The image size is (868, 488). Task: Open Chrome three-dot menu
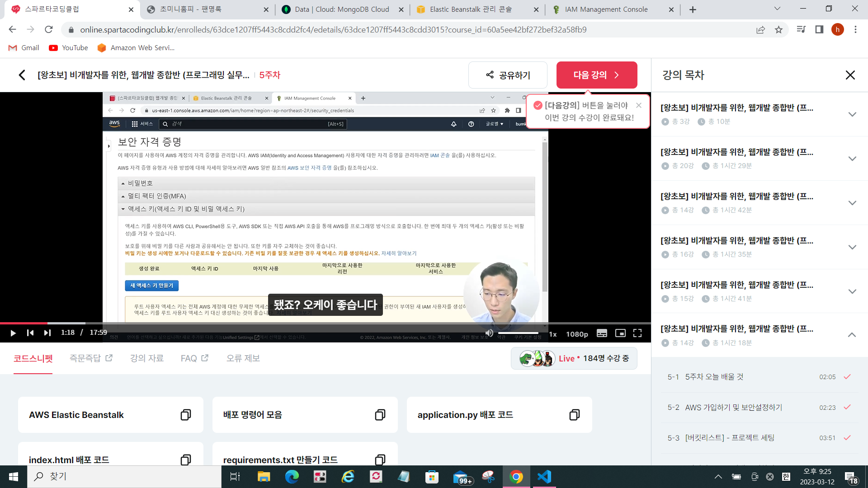point(855,30)
